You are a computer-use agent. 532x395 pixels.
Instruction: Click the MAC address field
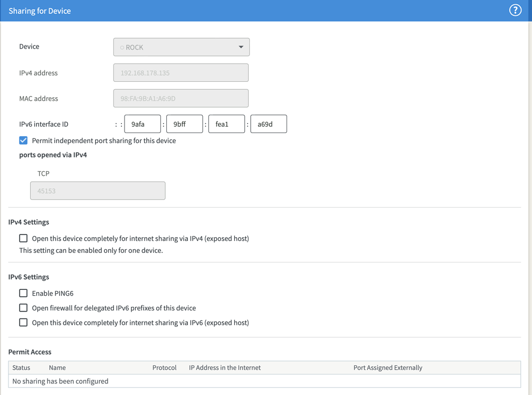click(x=180, y=98)
